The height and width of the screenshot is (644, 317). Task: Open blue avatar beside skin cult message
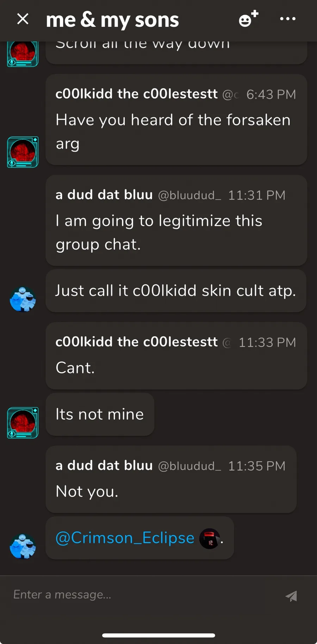coord(23,299)
